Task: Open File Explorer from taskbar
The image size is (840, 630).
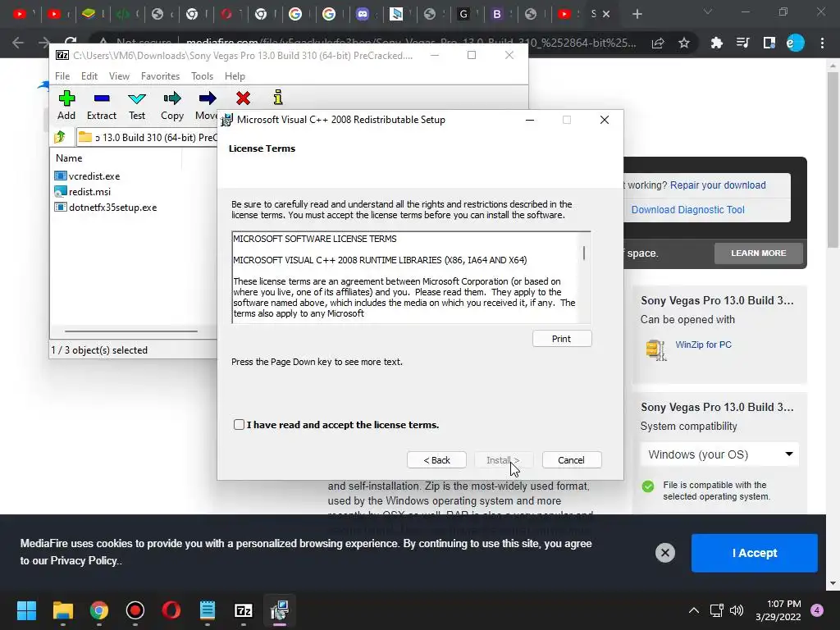Action: pyautogui.click(x=62, y=610)
